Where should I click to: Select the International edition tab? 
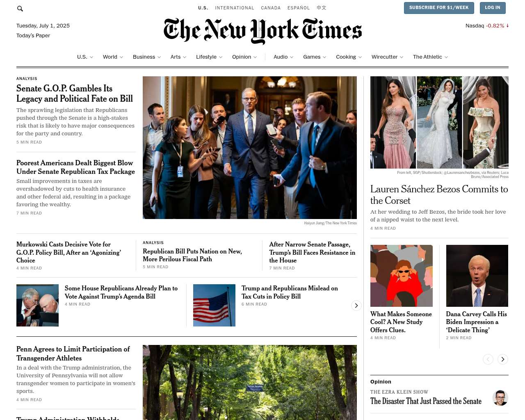coord(235,8)
